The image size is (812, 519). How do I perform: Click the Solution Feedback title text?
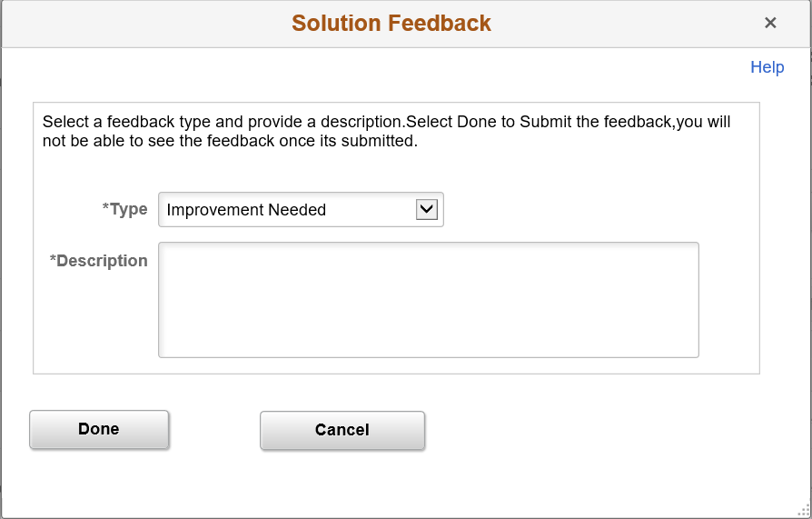(391, 23)
